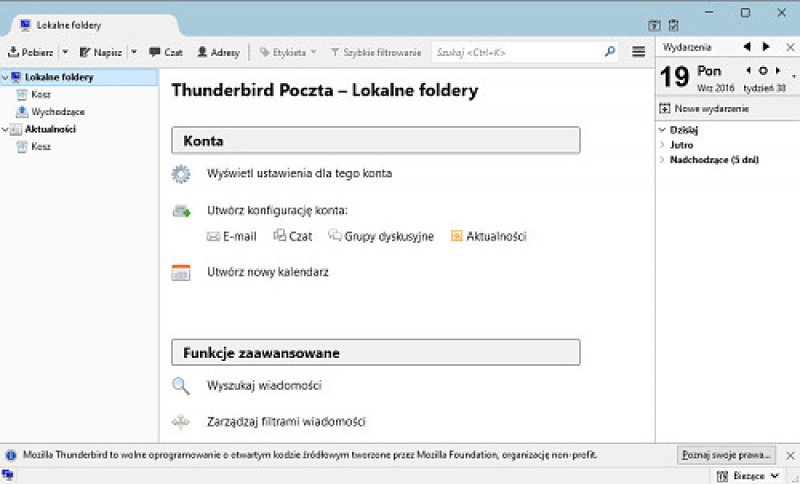Expand Nadchodzące (5 dni) section
This screenshot has height=484, width=800.
tap(662, 160)
